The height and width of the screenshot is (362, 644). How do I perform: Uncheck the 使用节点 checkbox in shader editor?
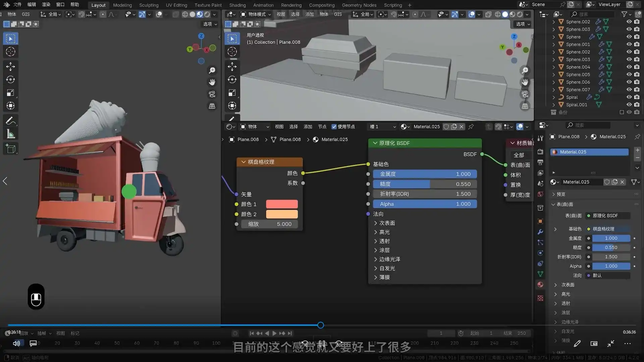coord(334,126)
